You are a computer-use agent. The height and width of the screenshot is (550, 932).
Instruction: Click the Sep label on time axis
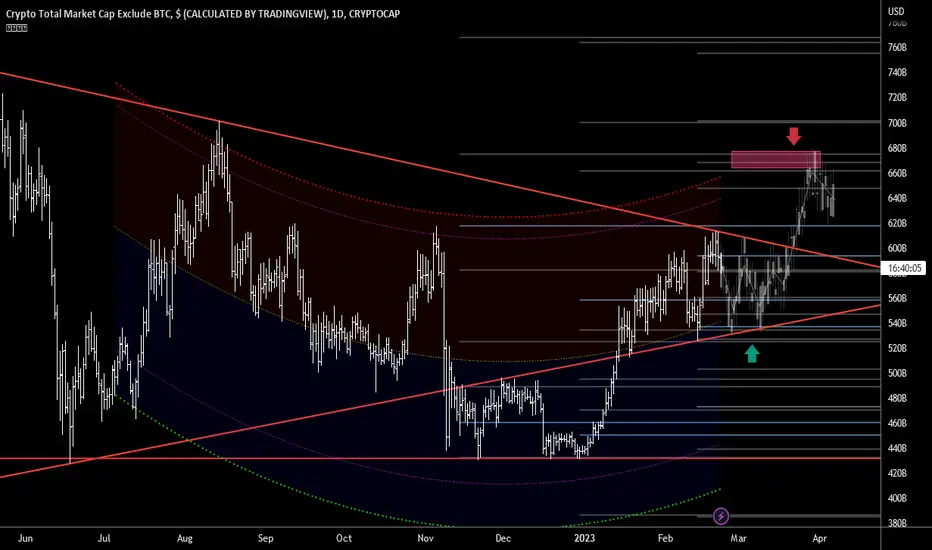265,538
